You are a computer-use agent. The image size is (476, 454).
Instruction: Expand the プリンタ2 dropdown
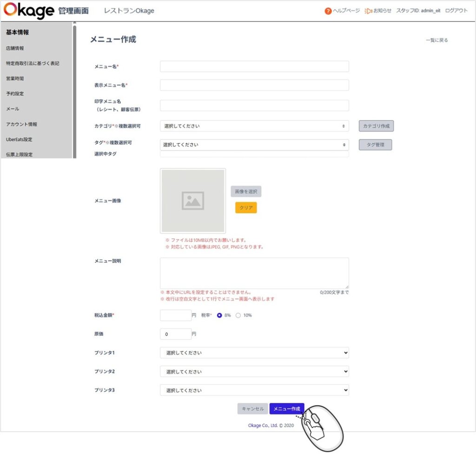[254, 372]
